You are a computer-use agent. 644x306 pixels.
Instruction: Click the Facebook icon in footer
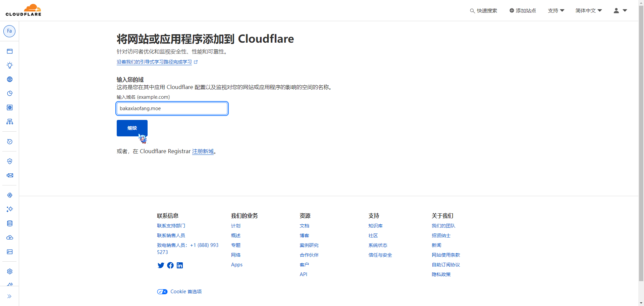click(170, 265)
